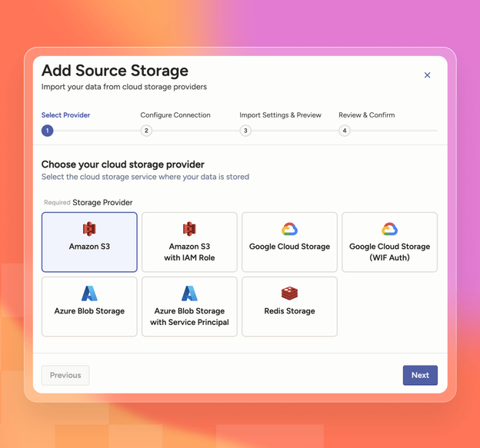Go to step 1 circle
This screenshot has height=448, width=480.
coord(48,131)
